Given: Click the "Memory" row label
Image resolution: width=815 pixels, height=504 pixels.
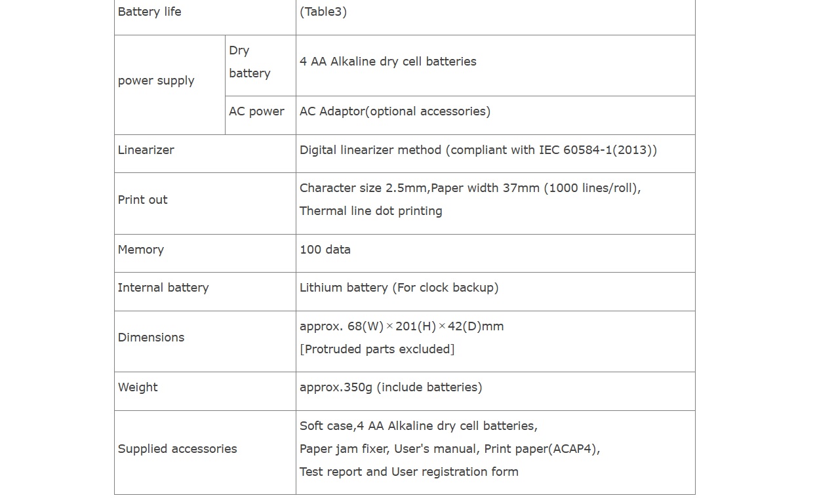Looking at the screenshot, I should point(141,250).
